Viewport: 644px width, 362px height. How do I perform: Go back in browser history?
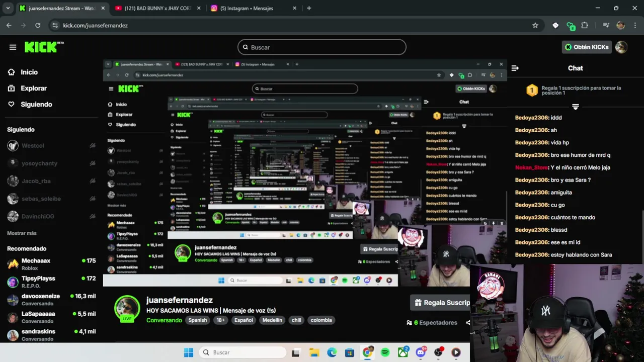click(9, 25)
